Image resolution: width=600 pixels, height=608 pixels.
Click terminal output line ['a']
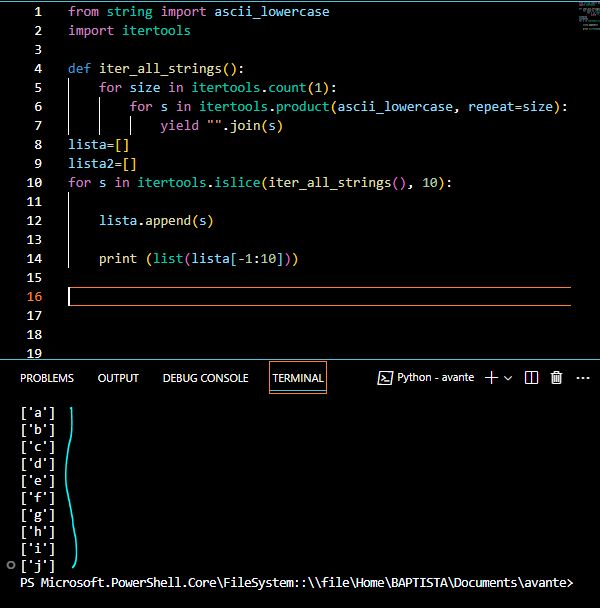[x=38, y=413]
